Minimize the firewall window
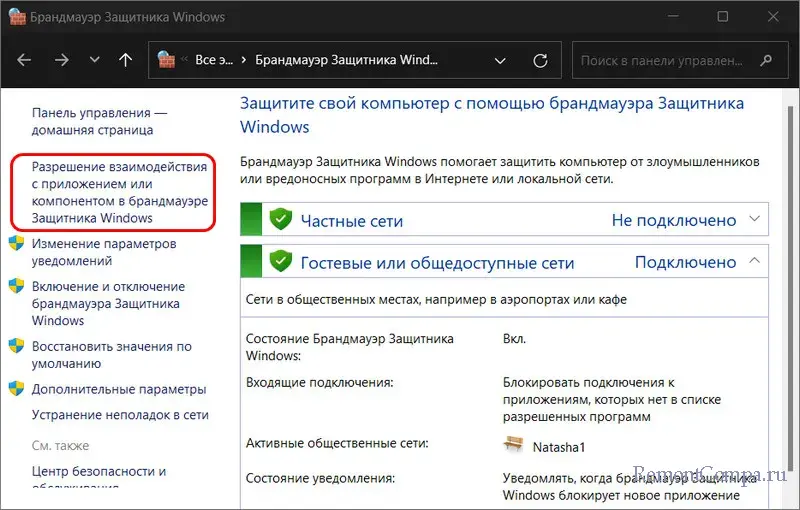The image size is (800, 510). coord(673,16)
